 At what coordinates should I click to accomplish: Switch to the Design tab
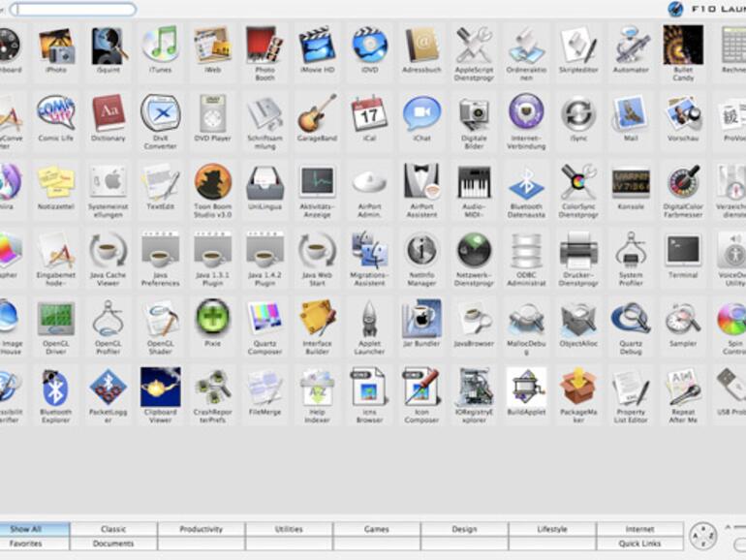click(464, 529)
